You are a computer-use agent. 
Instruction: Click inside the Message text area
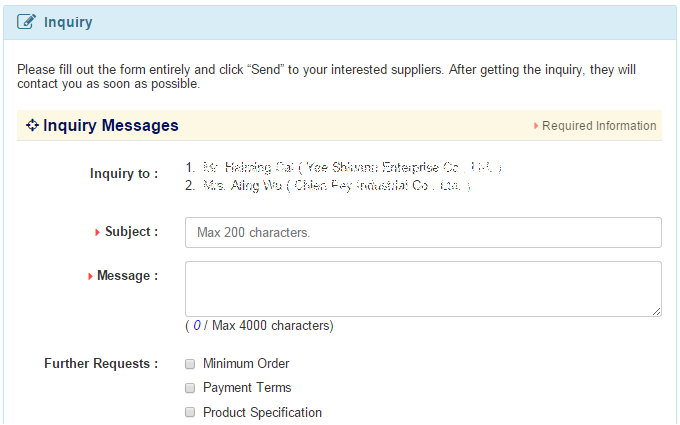tap(423, 289)
